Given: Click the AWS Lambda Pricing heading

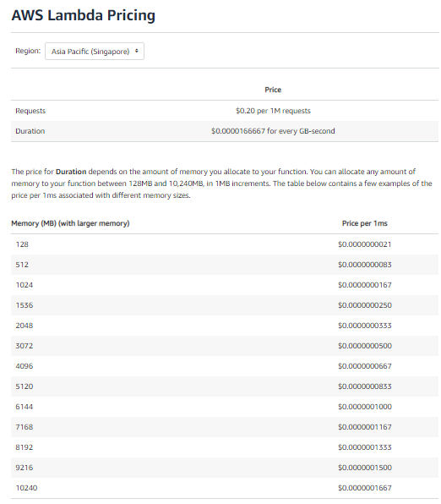Looking at the screenshot, I should click(x=83, y=15).
